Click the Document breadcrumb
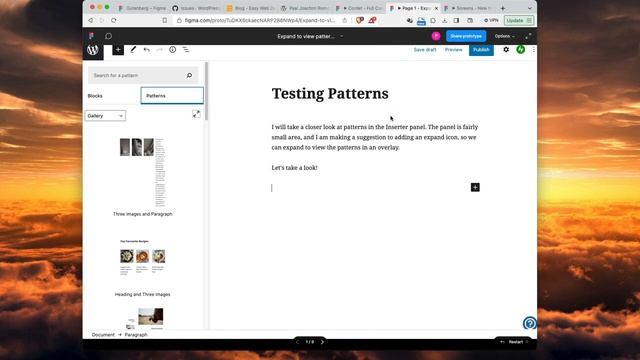Screen dimensions: 640x360 [x=103, y=335]
